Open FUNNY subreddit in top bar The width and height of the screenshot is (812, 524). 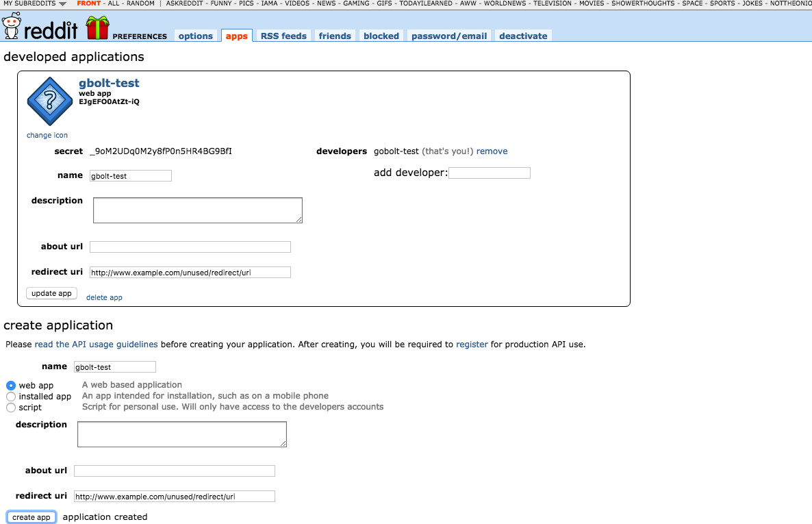pyautogui.click(x=221, y=3)
